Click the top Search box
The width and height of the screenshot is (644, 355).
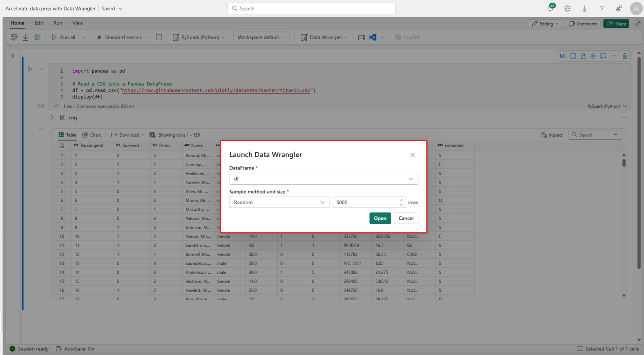[311, 9]
